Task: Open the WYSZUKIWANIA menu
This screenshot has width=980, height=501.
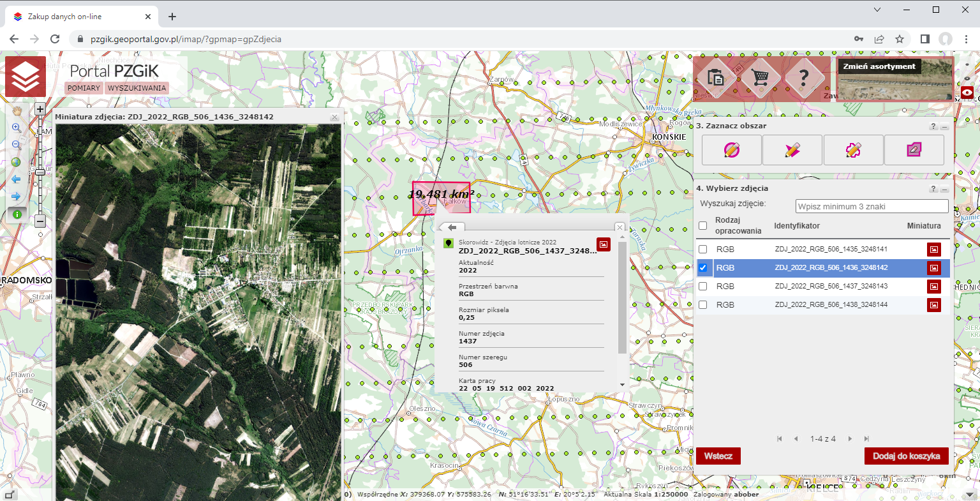Action: click(x=137, y=88)
